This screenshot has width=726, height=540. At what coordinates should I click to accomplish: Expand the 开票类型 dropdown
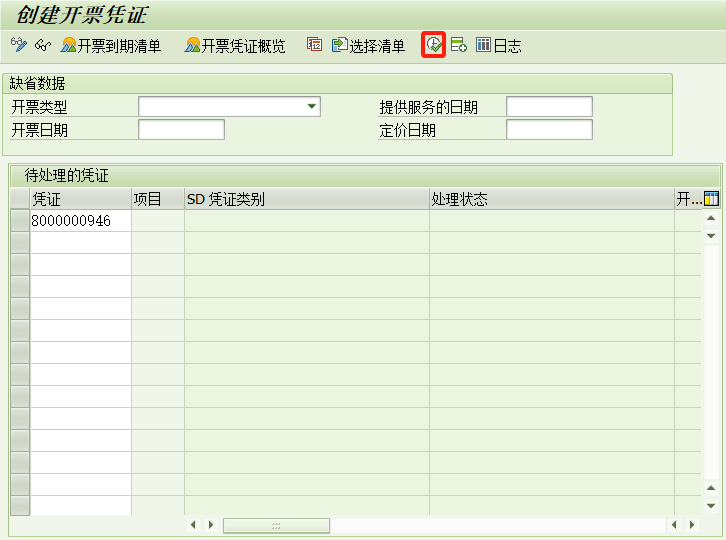pos(312,107)
